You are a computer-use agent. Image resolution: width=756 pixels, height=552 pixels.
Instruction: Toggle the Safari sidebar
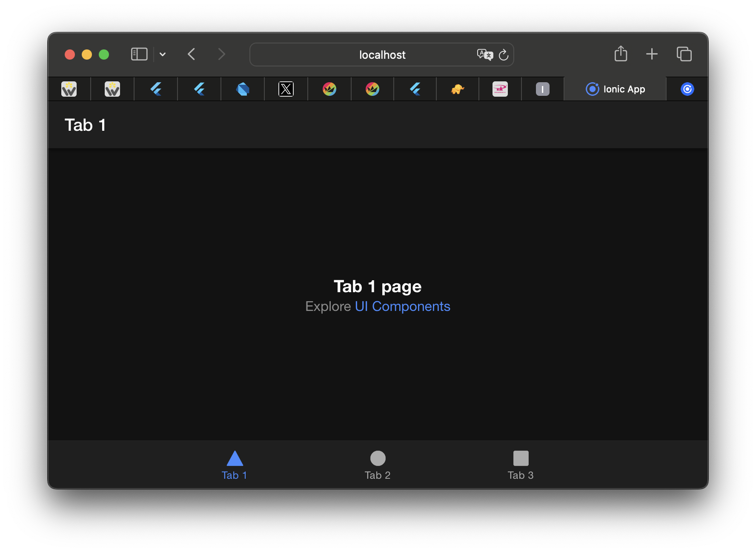coord(139,55)
